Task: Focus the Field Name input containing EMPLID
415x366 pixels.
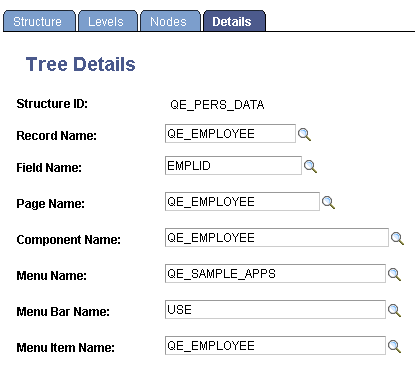Action: 233,166
